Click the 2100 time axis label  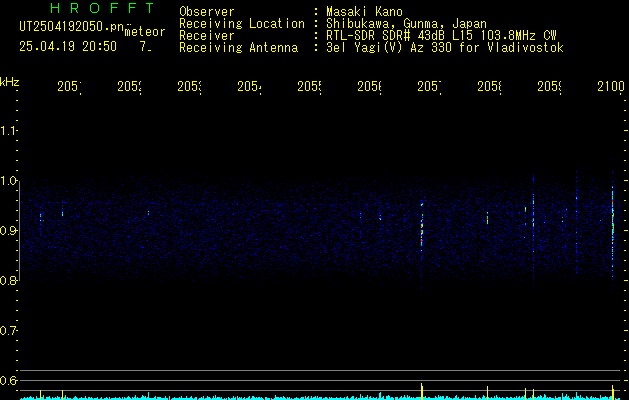click(611, 86)
